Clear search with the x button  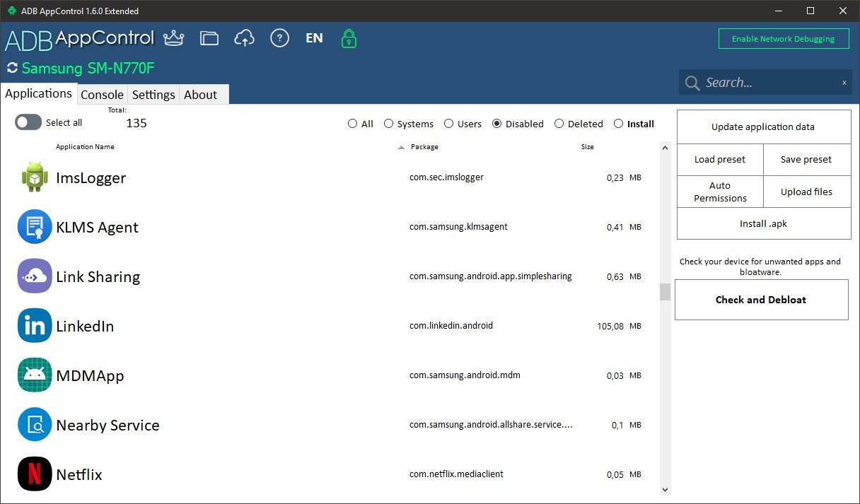tap(844, 83)
